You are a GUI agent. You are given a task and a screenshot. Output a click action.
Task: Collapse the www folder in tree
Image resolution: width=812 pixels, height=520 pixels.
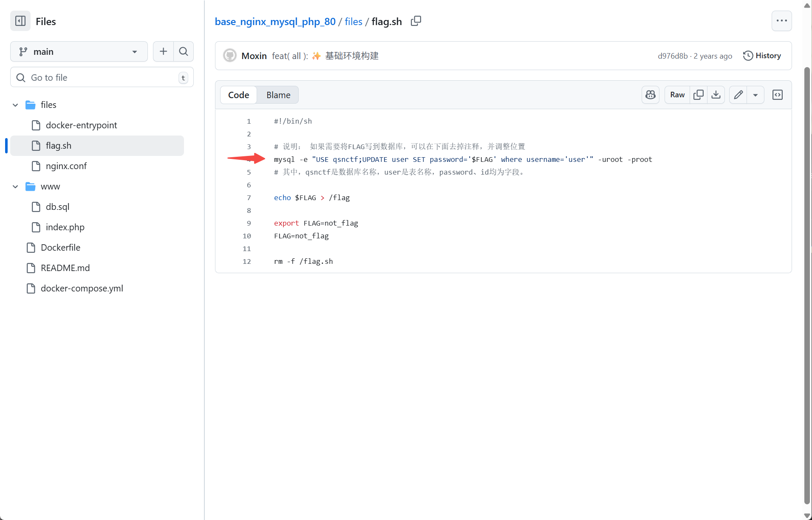point(15,187)
